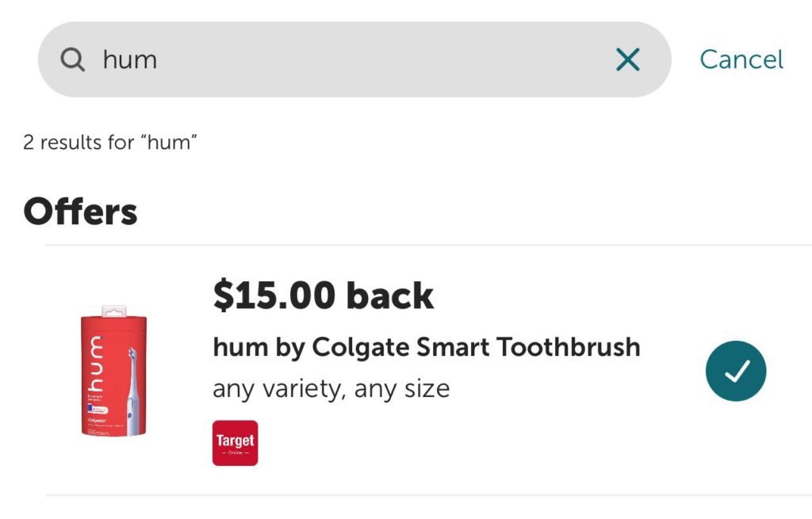View the 2 results for hum
The image size is (812, 519).
109,143
